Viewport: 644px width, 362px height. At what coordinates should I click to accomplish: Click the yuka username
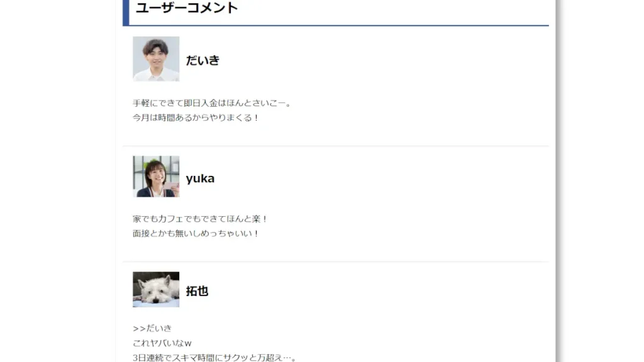pyautogui.click(x=200, y=178)
